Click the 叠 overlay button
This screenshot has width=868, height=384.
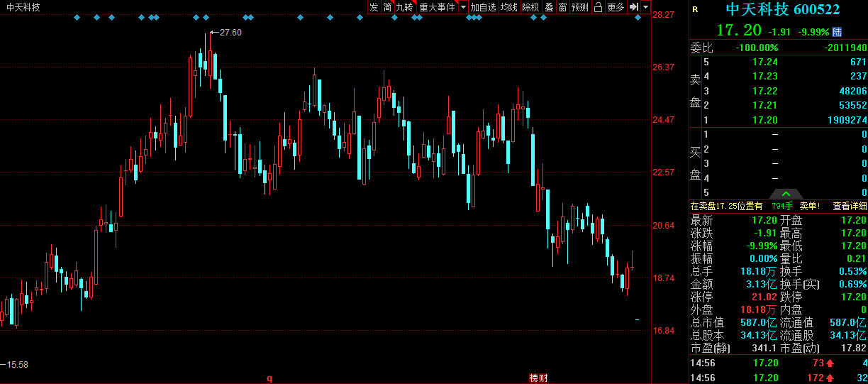point(549,7)
